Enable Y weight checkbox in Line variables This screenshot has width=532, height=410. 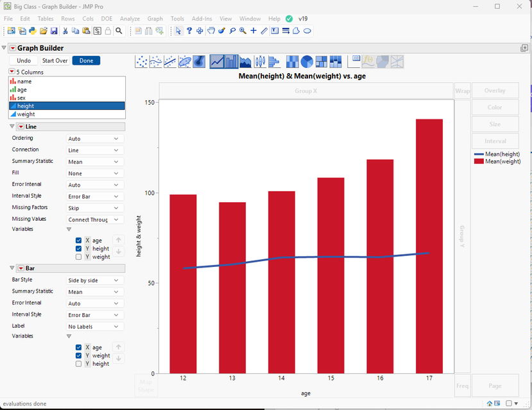point(79,257)
